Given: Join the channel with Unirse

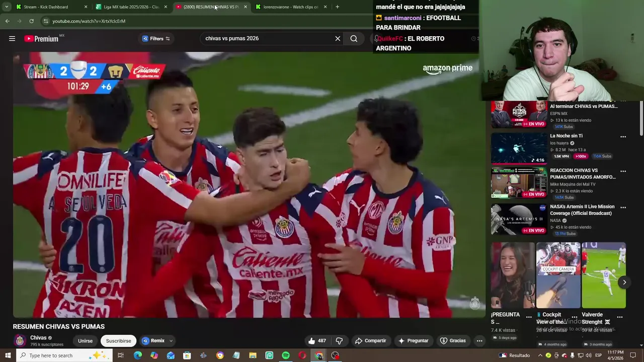Looking at the screenshot, I should (x=85, y=341).
